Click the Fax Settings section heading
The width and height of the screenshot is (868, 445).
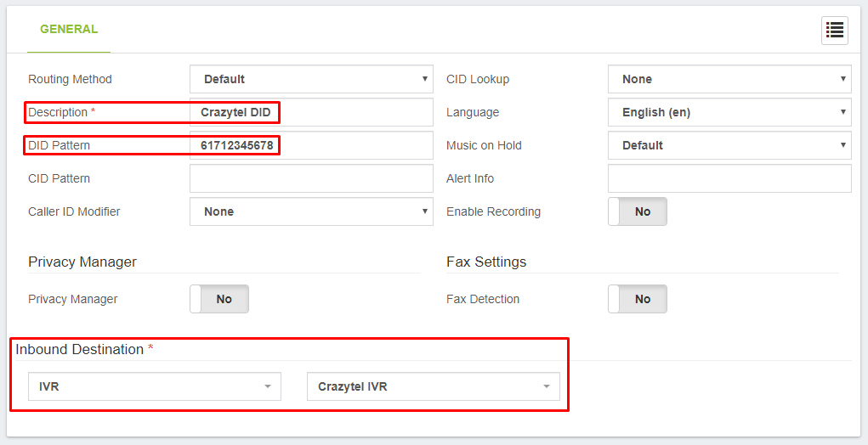486,262
